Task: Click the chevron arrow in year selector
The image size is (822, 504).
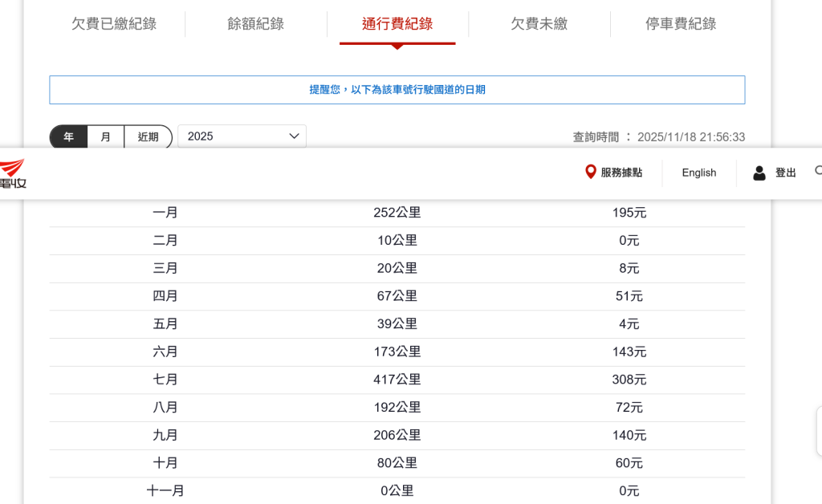Action: pyautogui.click(x=294, y=136)
